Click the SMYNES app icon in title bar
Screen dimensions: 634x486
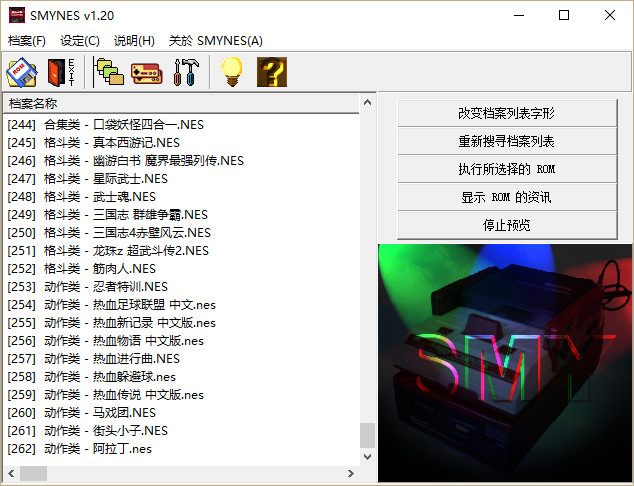tap(17, 15)
